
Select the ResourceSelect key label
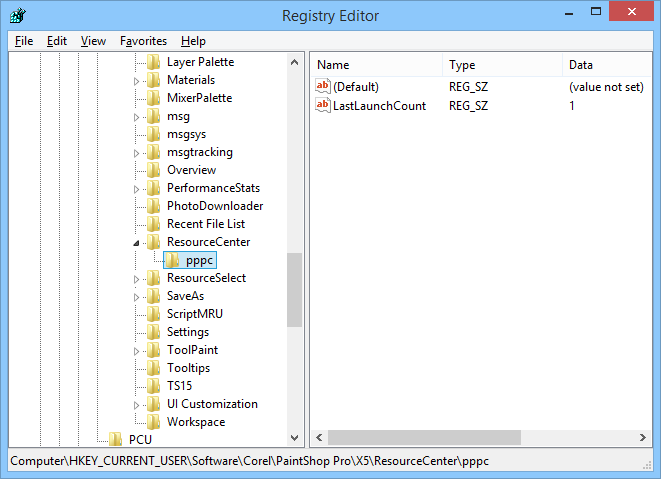pos(207,278)
